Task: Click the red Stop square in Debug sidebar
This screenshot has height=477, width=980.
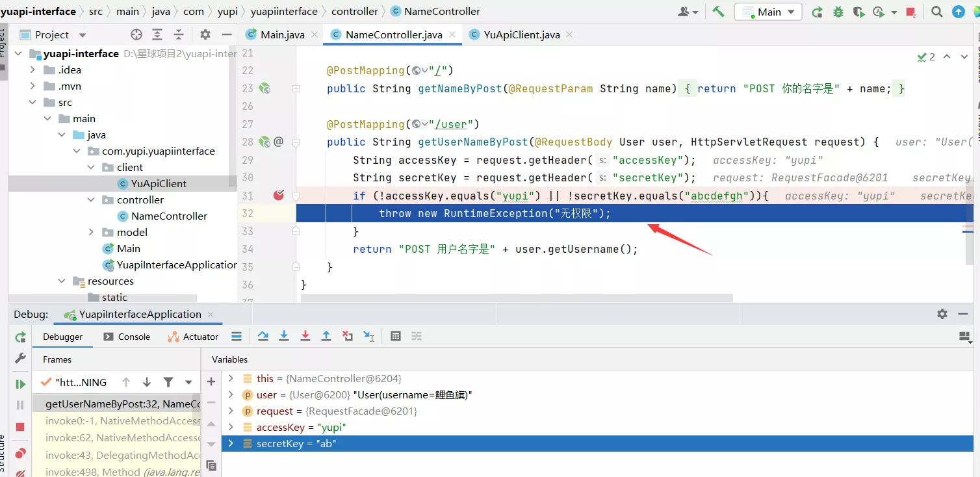Action: (x=20, y=427)
